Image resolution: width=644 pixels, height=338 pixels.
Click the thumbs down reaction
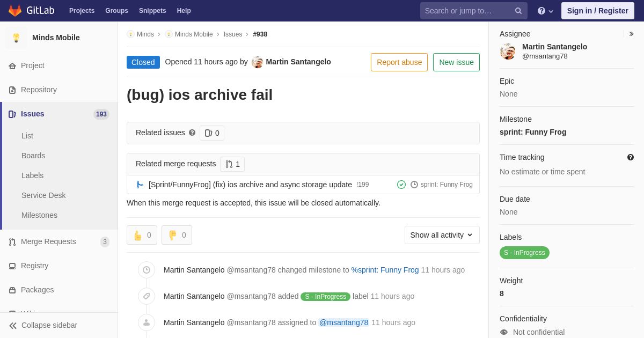[x=177, y=235]
